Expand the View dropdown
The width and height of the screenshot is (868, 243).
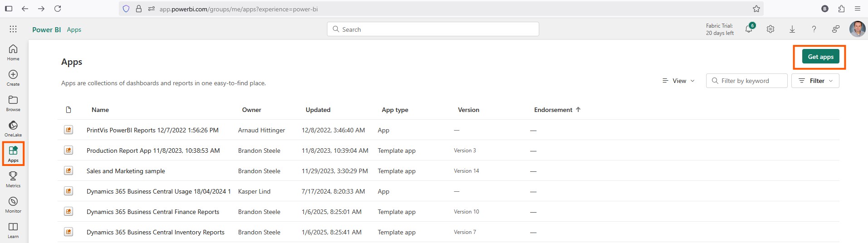[x=678, y=81]
